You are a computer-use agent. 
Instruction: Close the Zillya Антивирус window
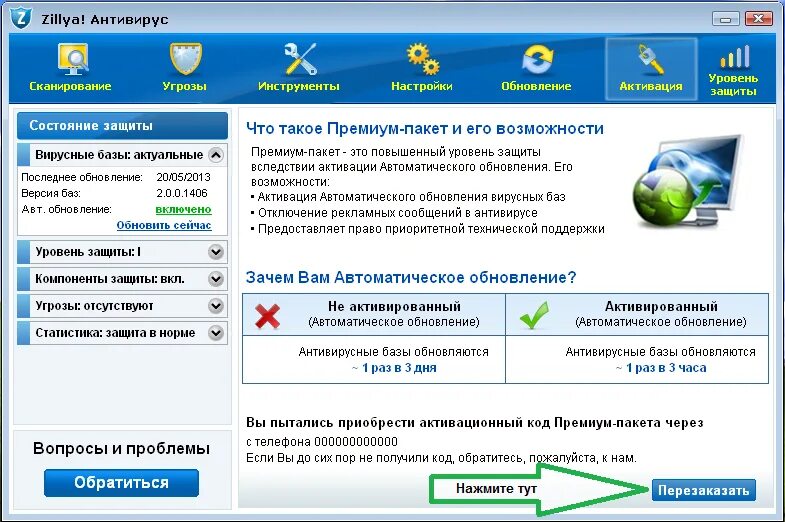(x=758, y=19)
